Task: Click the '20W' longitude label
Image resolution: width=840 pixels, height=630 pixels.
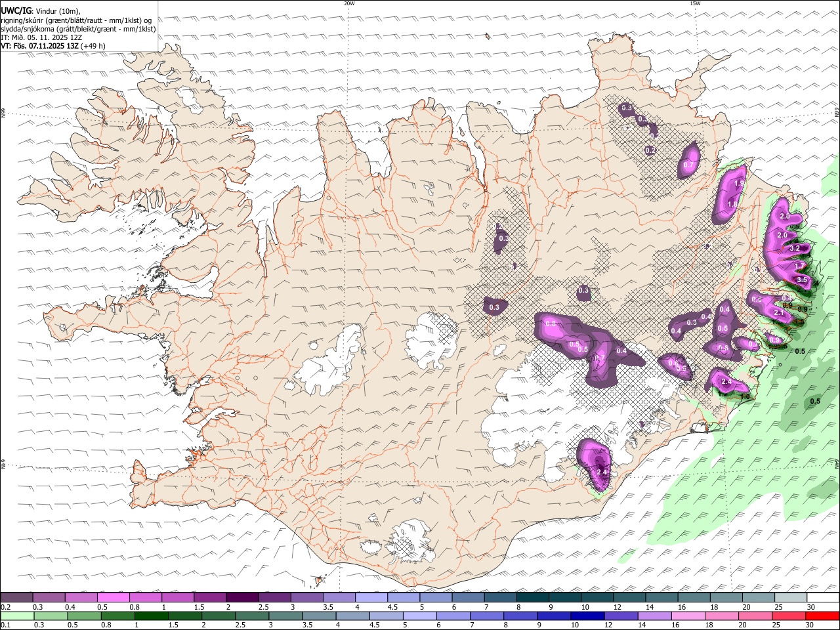Action: [349, 3]
